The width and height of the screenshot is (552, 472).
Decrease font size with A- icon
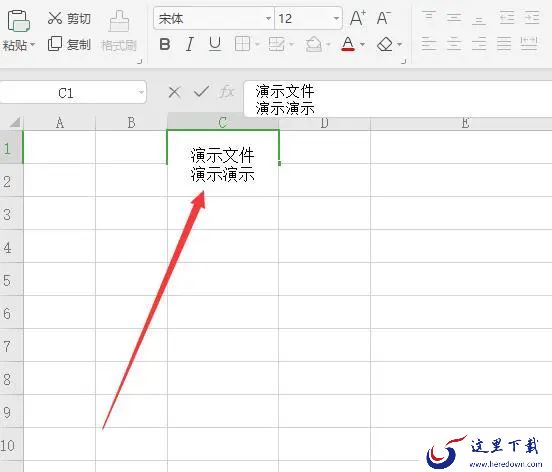[384, 18]
